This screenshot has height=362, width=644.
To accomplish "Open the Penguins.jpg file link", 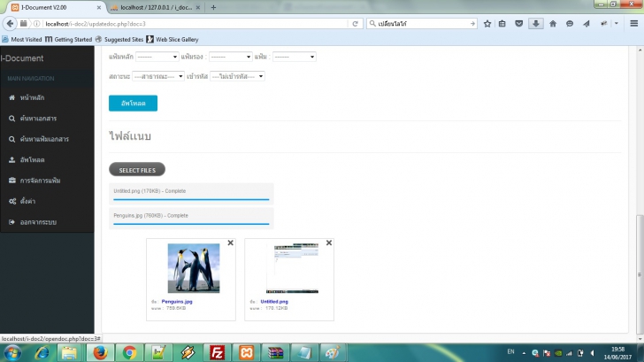I will click(177, 302).
